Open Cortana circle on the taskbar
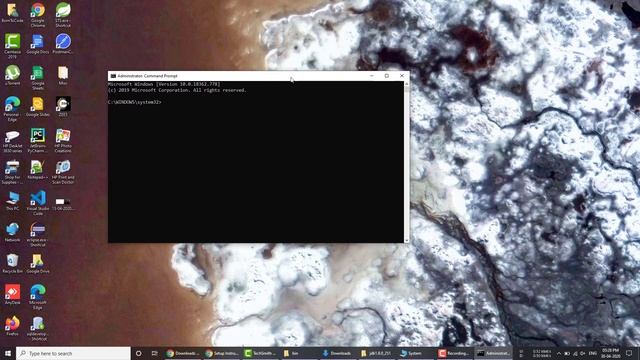 138,353
